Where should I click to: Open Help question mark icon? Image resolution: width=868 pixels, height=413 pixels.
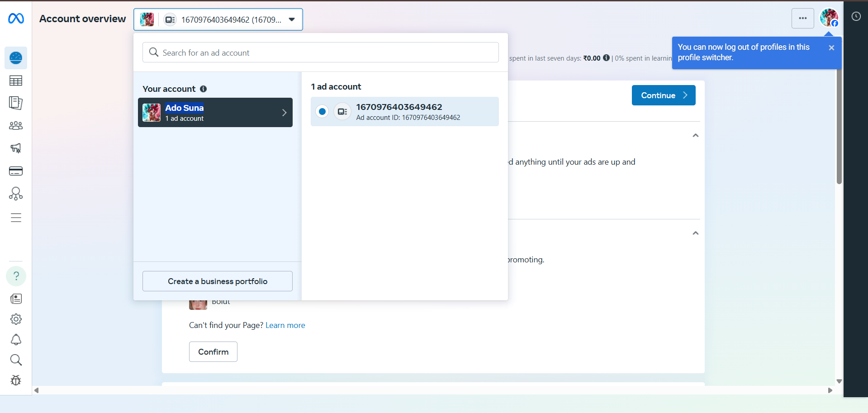tap(16, 276)
